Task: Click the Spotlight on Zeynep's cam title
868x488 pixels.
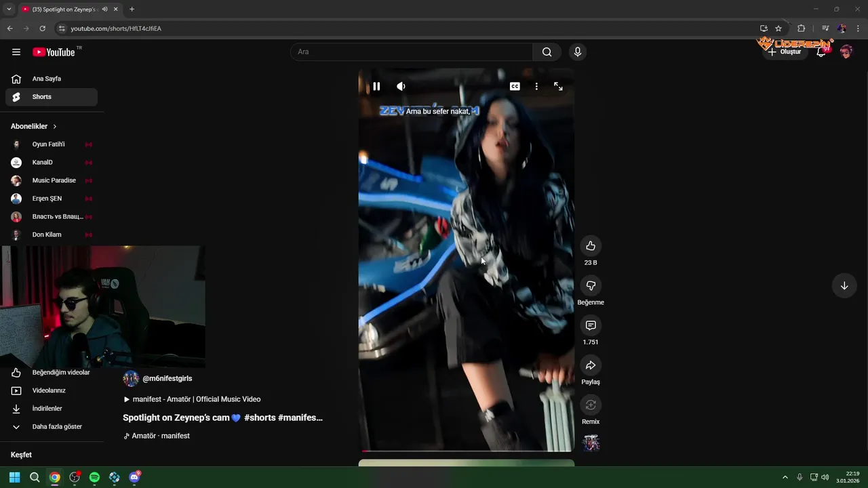Action: (x=222, y=418)
